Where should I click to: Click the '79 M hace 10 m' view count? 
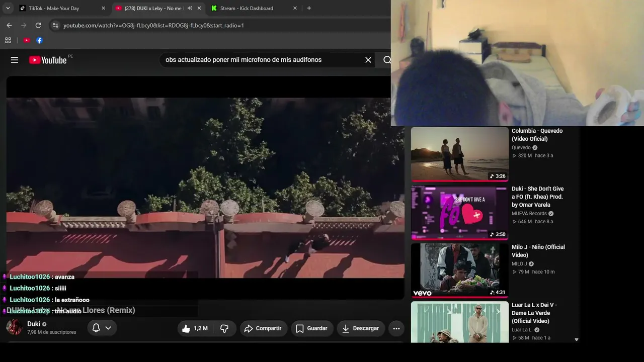point(533,272)
